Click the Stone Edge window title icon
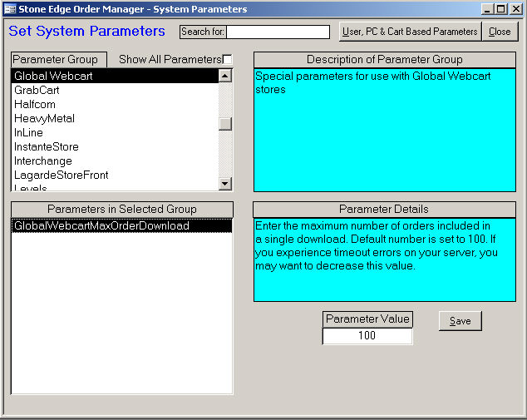The height and width of the screenshot is (420, 527). tap(10, 9)
